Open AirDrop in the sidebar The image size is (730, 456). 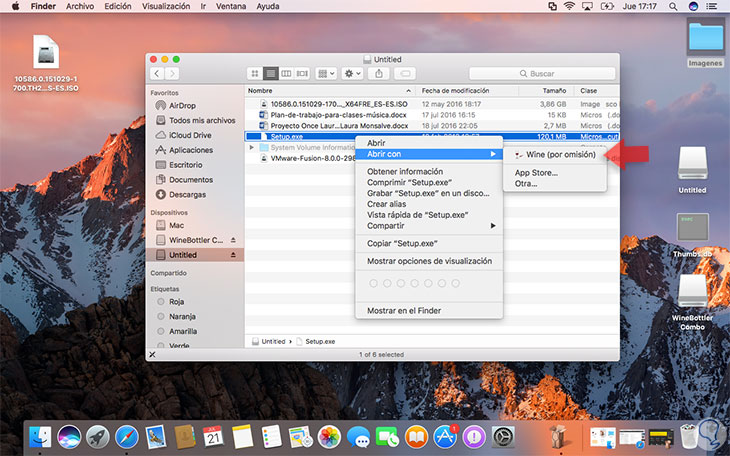[x=182, y=106]
